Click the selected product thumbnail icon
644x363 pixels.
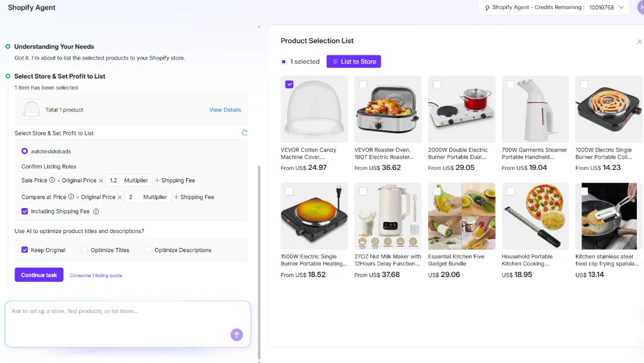pos(32,110)
